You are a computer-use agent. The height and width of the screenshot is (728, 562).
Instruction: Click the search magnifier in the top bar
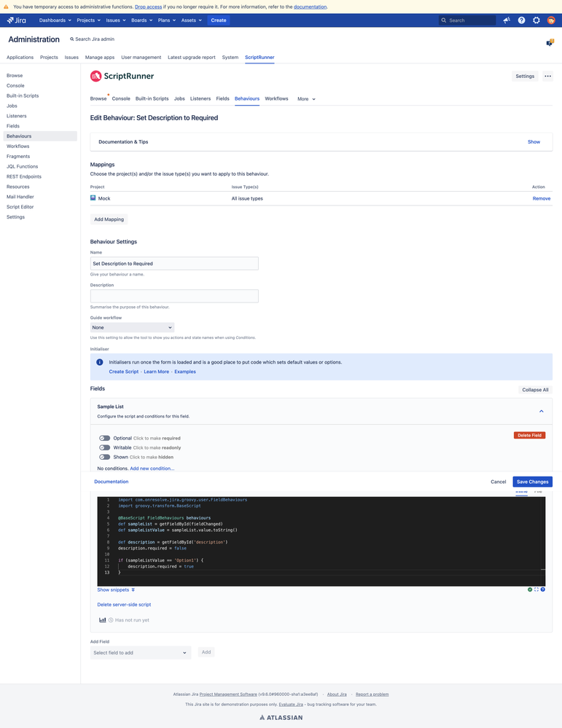tap(444, 20)
